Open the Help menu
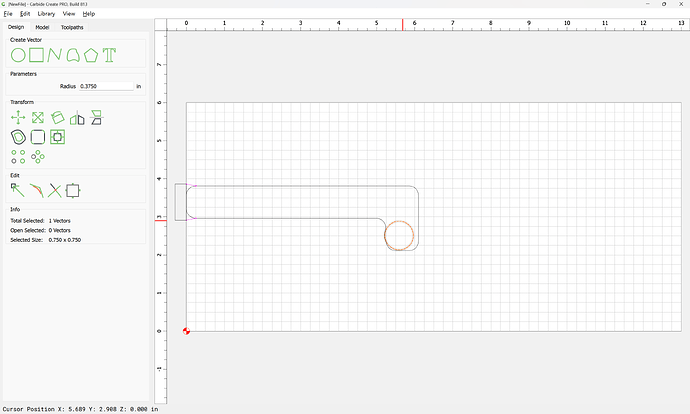Viewport: 690px width, 414px height. coord(88,14)
